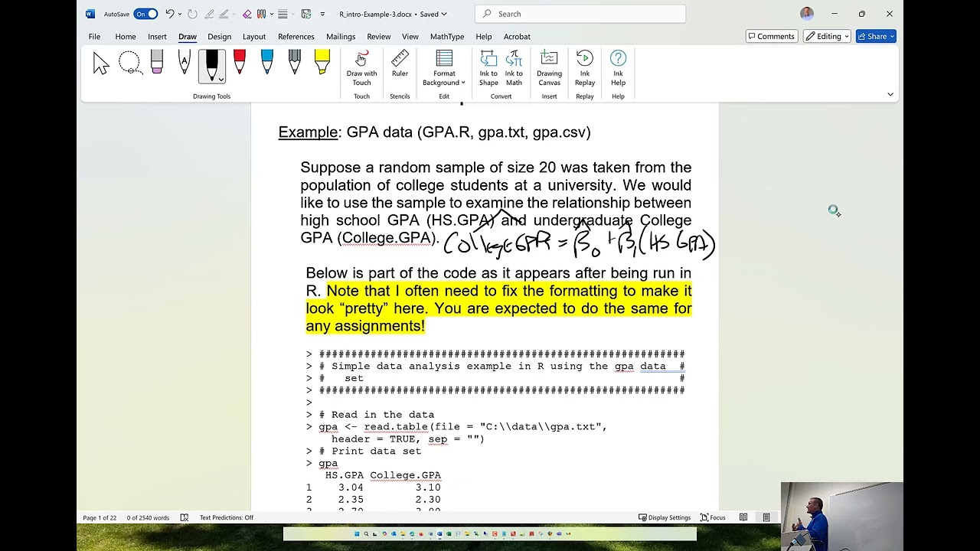Open Ink Help

(618, 68)
